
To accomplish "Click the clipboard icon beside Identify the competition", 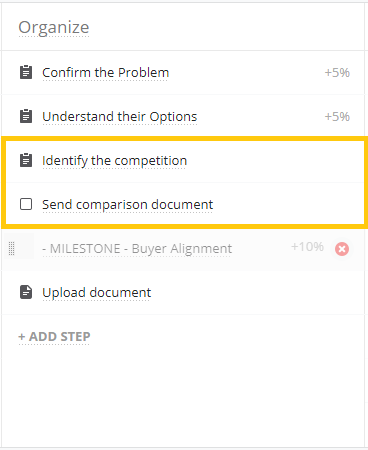I will tap(26, 160).
